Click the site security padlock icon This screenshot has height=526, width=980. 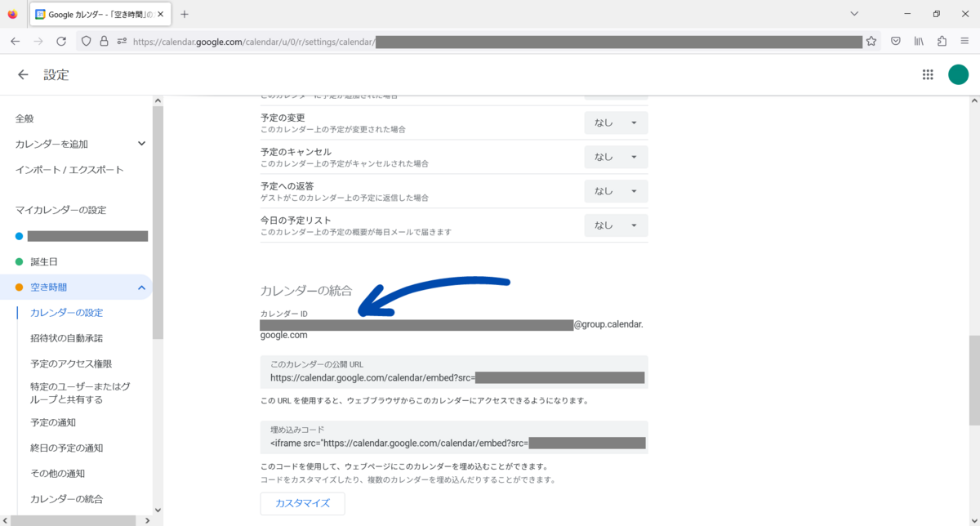(104, 41)
